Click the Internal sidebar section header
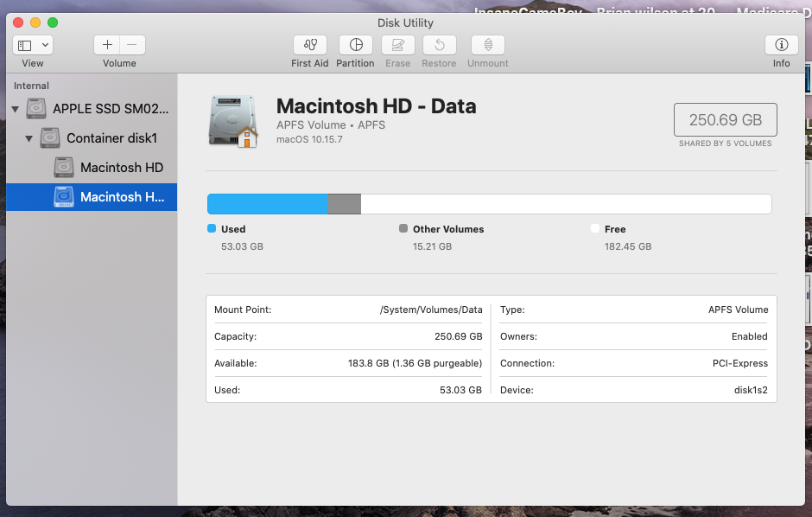The height and width of the screenshot is (517, 812). click(31, 86)
